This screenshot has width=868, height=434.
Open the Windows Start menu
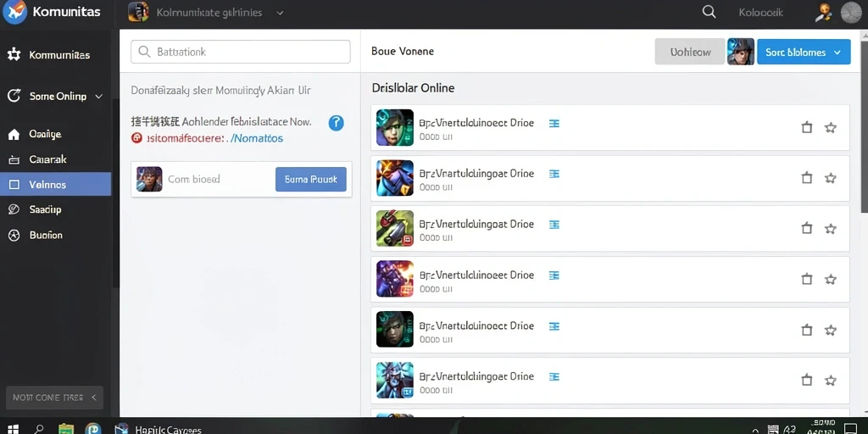[x=14, y=430]
